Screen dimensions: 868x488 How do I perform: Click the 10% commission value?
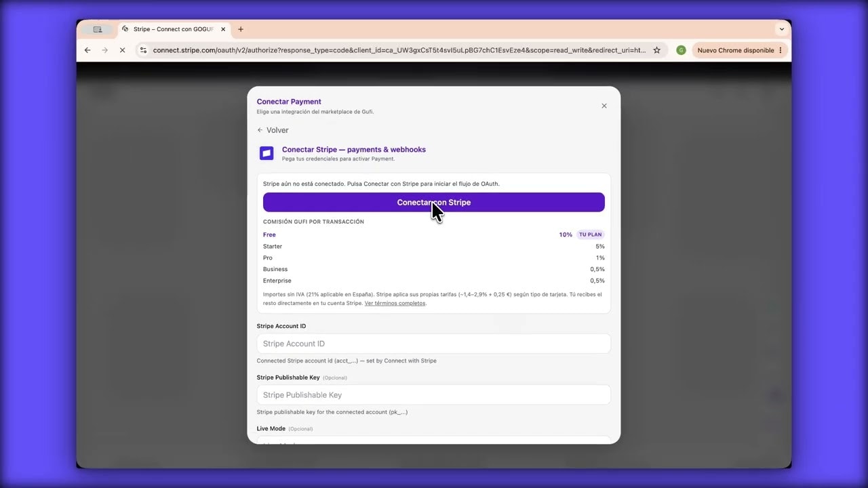point(566,235)
